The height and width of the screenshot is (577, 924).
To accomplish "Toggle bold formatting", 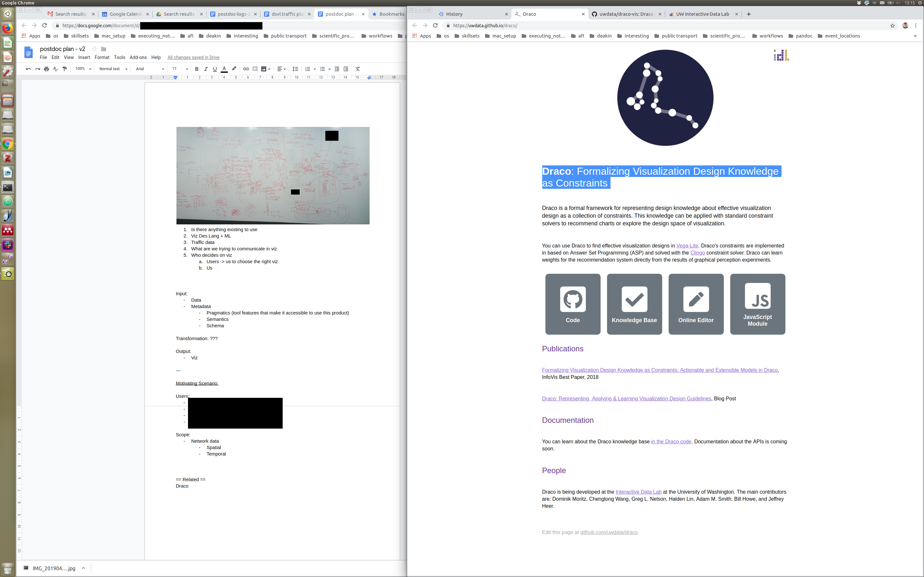I will click(x=197, y=69).
